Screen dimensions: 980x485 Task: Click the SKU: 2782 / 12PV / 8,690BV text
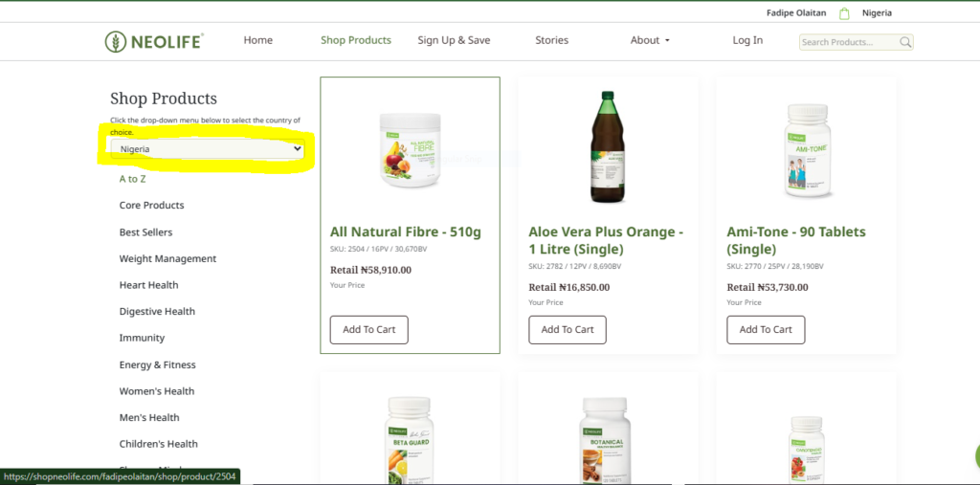coord(574,266)
